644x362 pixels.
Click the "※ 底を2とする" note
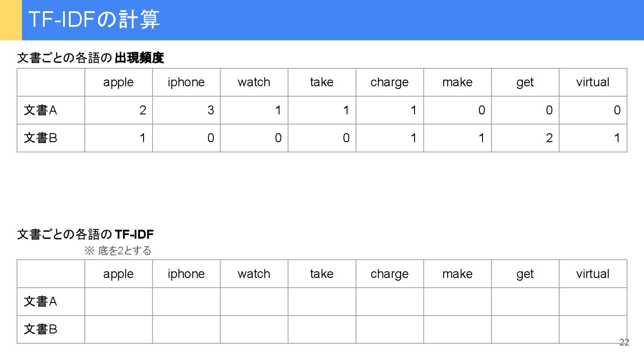(x=118, y=251)
